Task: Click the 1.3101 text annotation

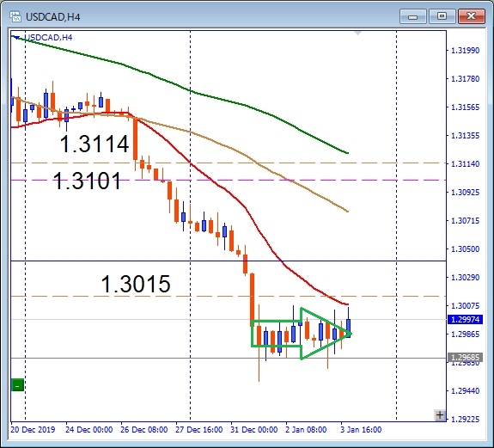Action: (x=87, y=181)
